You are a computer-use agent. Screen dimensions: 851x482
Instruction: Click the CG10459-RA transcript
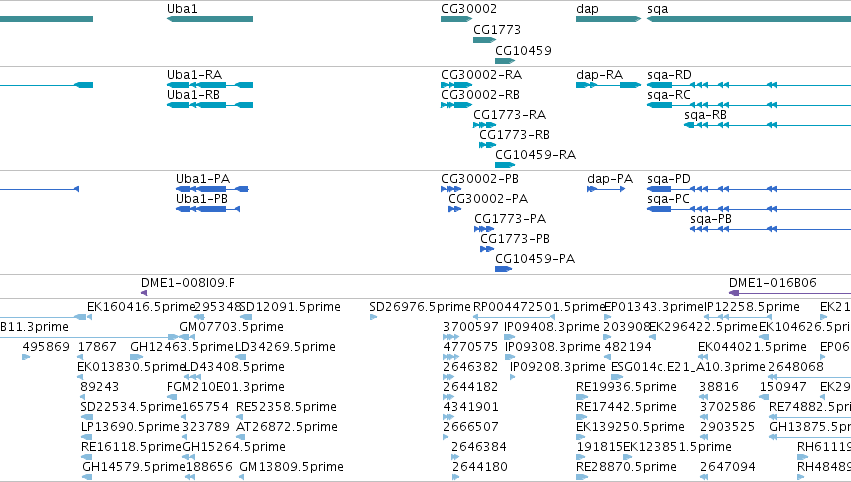click(x=505, y=165)
